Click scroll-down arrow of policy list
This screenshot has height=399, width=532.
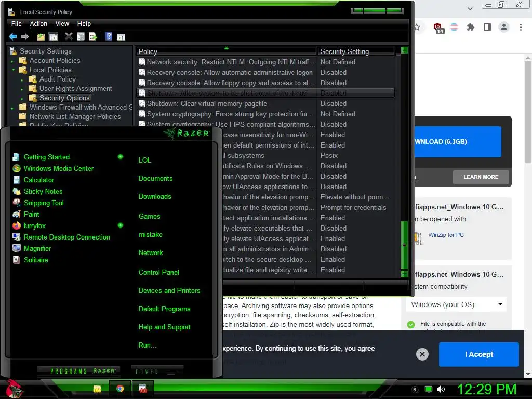404,273
